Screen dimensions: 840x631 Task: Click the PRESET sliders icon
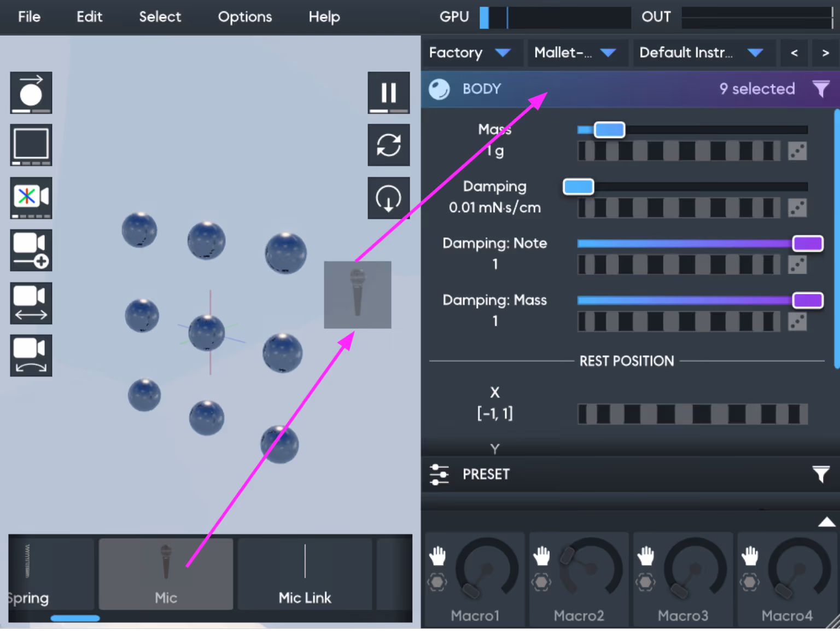click(439, 474)
